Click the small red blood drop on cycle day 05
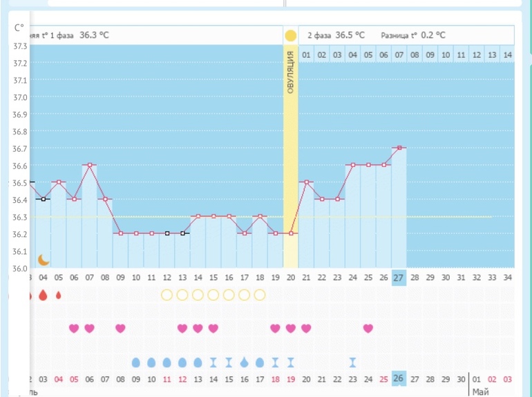The width and height of the screenshot is (532, 397). [58, 296]
